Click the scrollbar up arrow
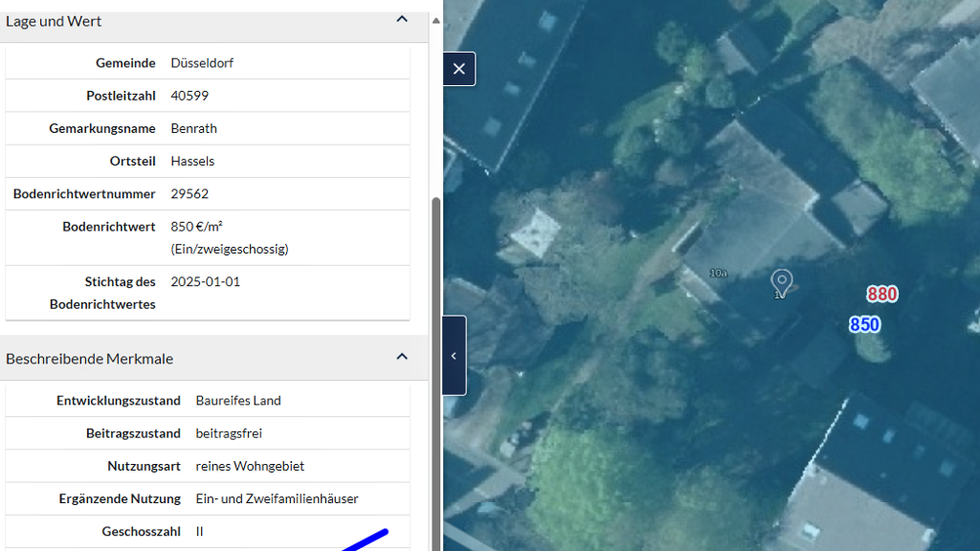This screenshot has height=551, width=980. [436, 19]
